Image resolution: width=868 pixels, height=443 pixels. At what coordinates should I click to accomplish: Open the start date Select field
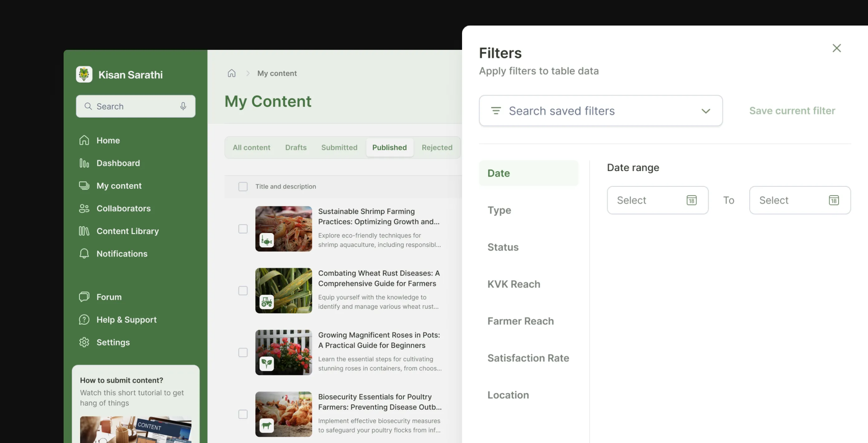click(658, 200)
